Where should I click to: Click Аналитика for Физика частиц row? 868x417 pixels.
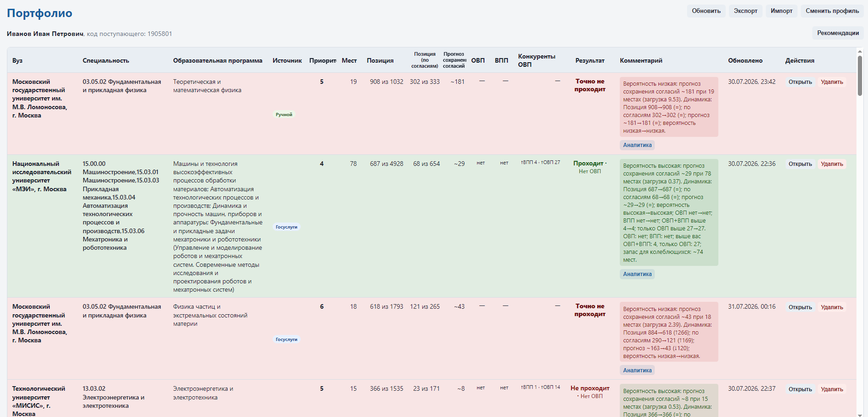click(x=637, y=370)
